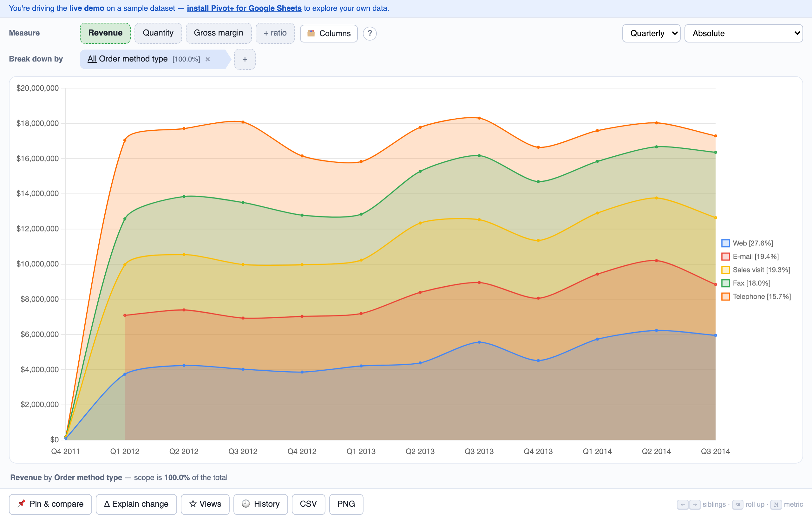Image resolution: width=812 pixels, height=520 pixels.
Task: Add another breakdown with the plus button
Action: tap(245, 59)
